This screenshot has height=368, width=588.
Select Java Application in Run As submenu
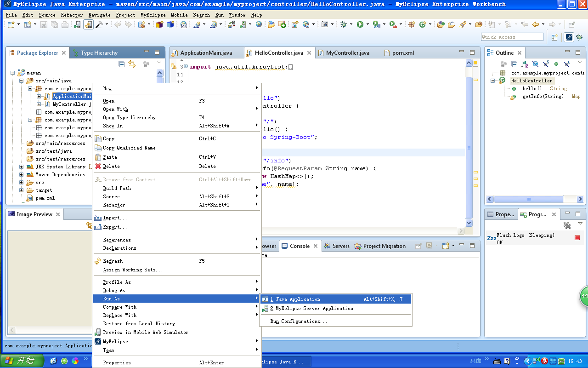pyautogui.click(x=336, y=299)
